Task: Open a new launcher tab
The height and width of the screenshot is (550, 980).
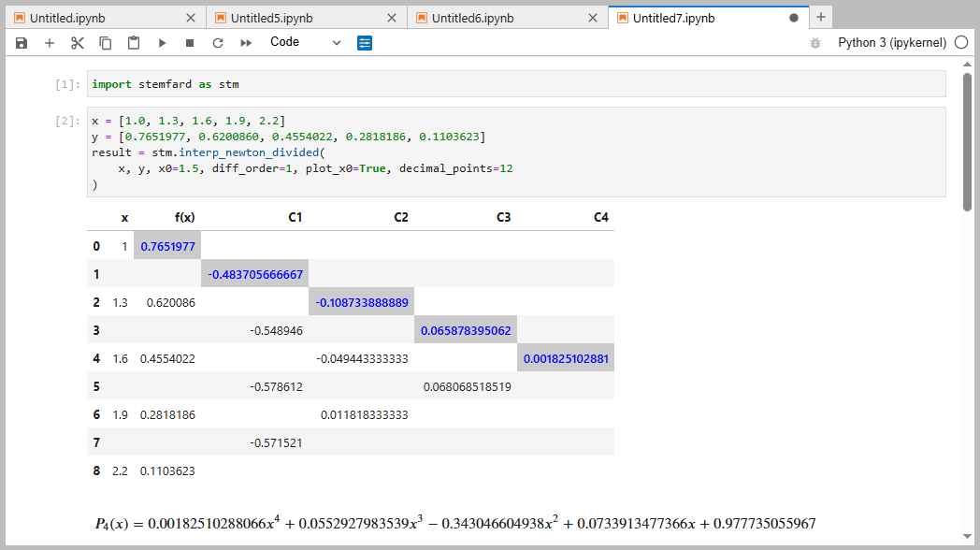Action: (821, 18)
